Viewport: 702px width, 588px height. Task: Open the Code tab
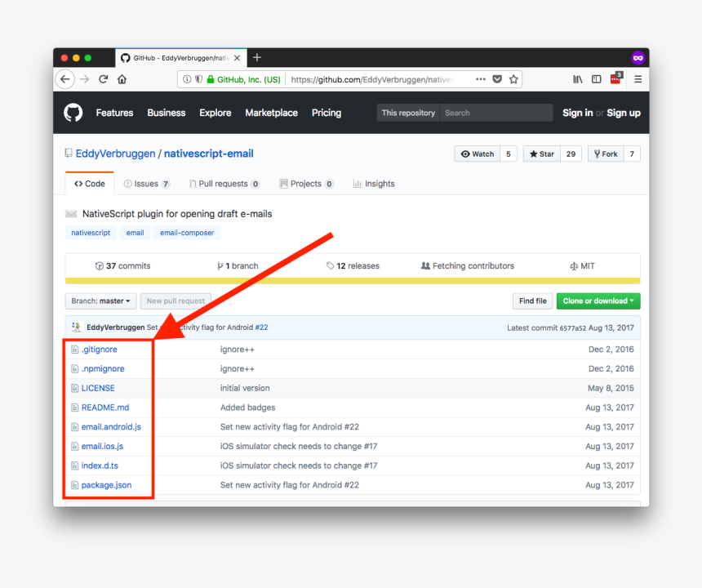pyautogui.click(x=90, y=184)
